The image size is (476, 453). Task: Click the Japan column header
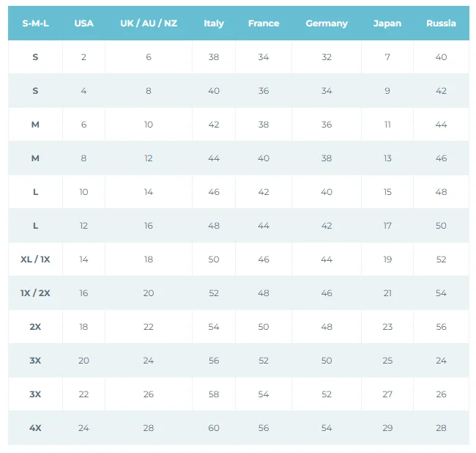[x=387, y=23]
